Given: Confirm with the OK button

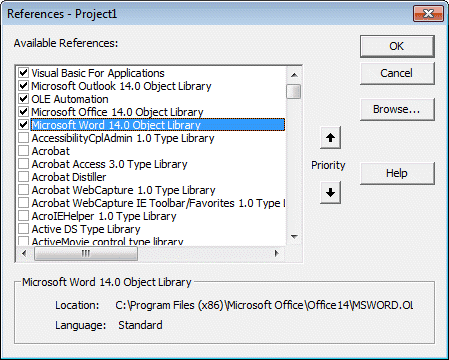Looking at the screenshot, I should (397, 46).
